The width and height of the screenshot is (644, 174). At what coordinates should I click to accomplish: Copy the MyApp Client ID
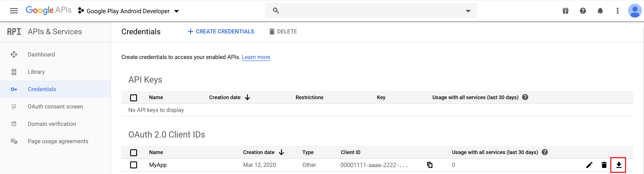point(430,165)
